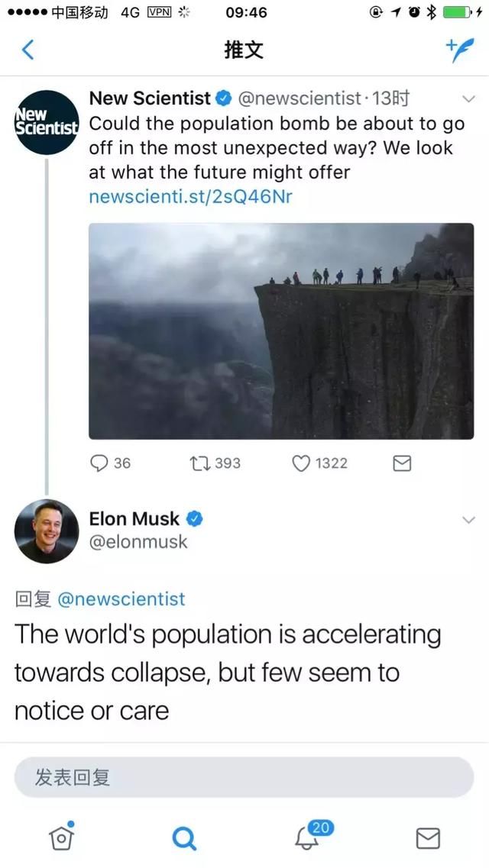Open New Scientist profile avatar
This screenshot has width=489, height=868.
pyautogui.click(x=47, y=122)
